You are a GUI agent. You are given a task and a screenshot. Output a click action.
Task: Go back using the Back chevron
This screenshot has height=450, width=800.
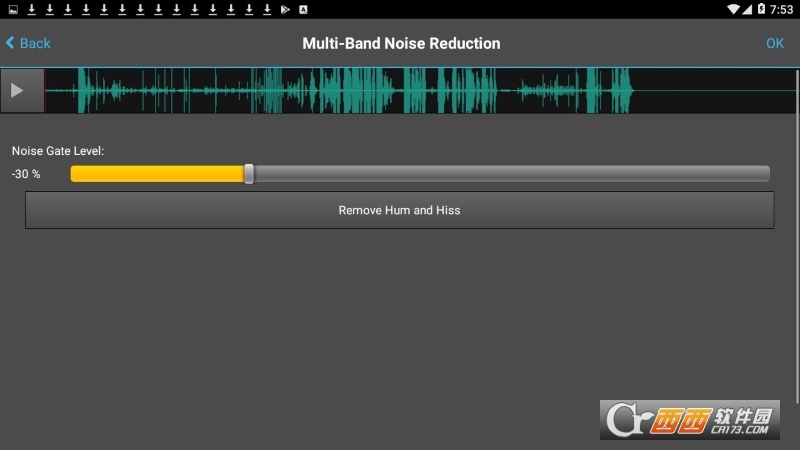27,43
